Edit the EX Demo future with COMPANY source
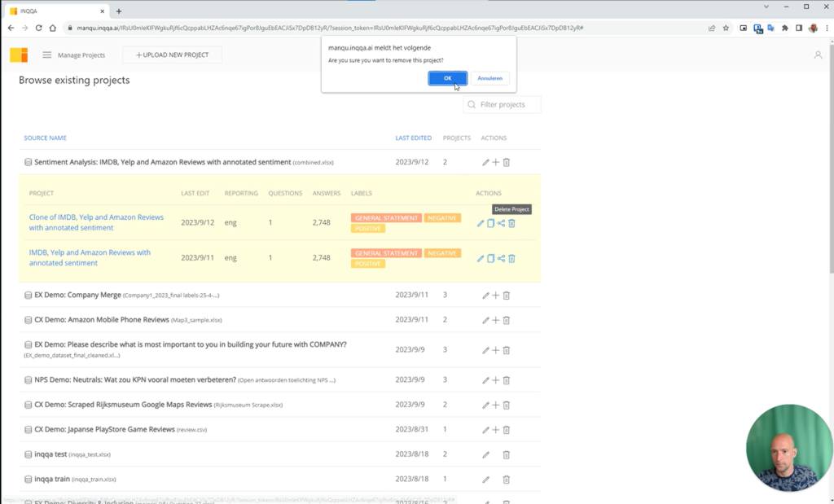 click(485, 350)
